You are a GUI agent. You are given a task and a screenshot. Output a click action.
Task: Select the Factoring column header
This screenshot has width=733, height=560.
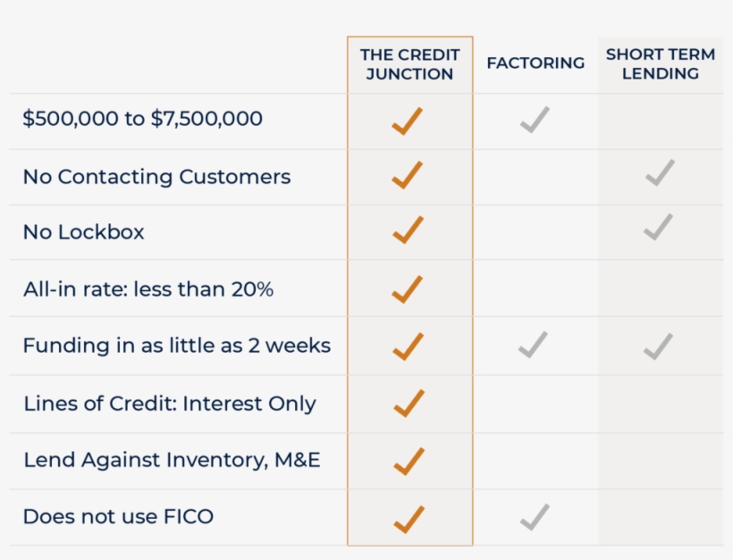(x=535, y=63)
